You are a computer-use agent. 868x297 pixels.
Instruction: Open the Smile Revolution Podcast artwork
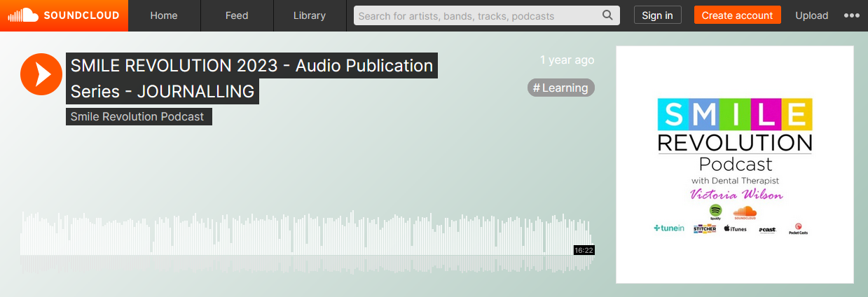pyautogui.click(x=735, y=165)
